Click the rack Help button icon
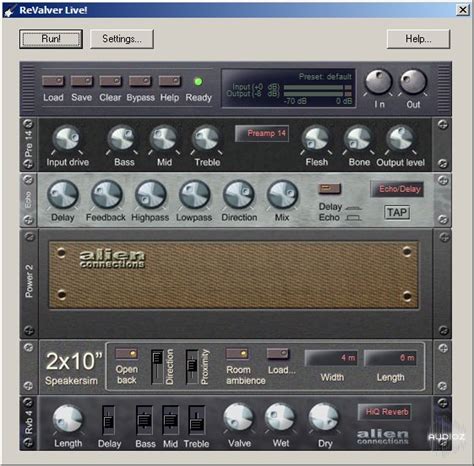Image resolution: width=474 pixels, height=466 pixels. tap(170, 81)
